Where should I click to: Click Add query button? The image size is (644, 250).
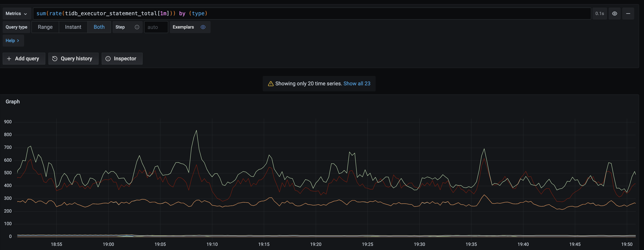[x=24, y=58]
